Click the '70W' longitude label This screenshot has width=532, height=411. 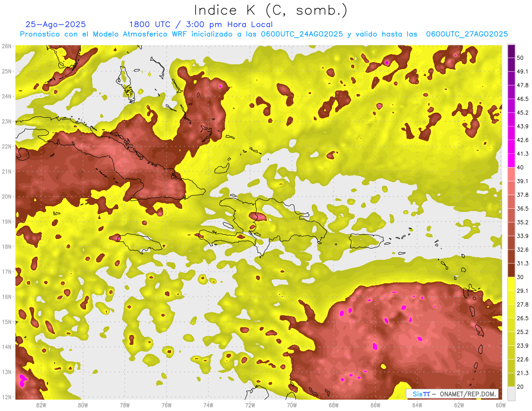pos(292,405)
